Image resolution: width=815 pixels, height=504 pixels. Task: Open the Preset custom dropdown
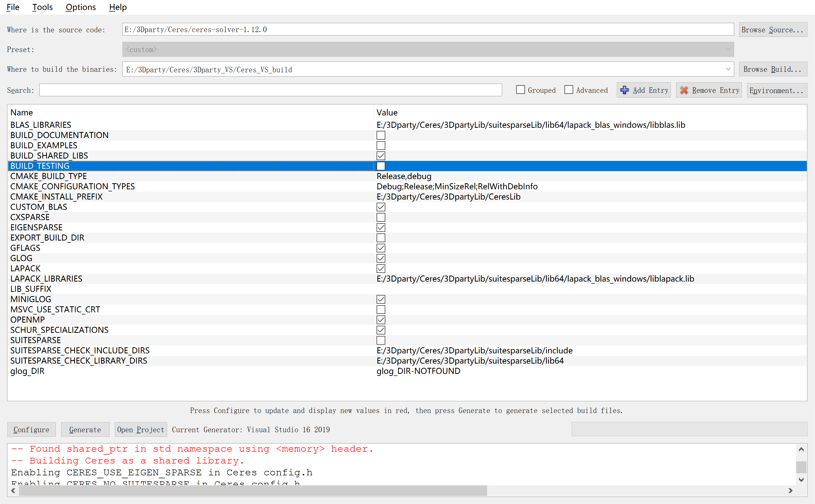pyautogui.click(x=728, y=49)
